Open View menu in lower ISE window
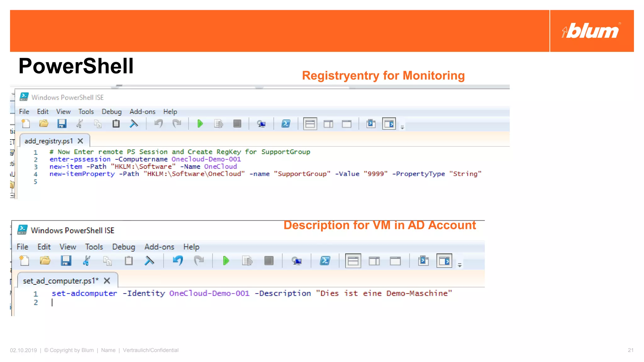Image resolution: width=644 pixels, height=362 pixels. [68, 247]
